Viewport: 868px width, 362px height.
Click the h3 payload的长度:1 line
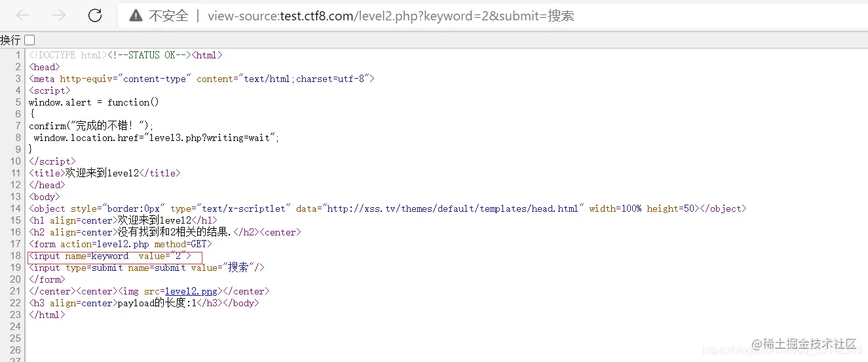[x=144, y=303]
